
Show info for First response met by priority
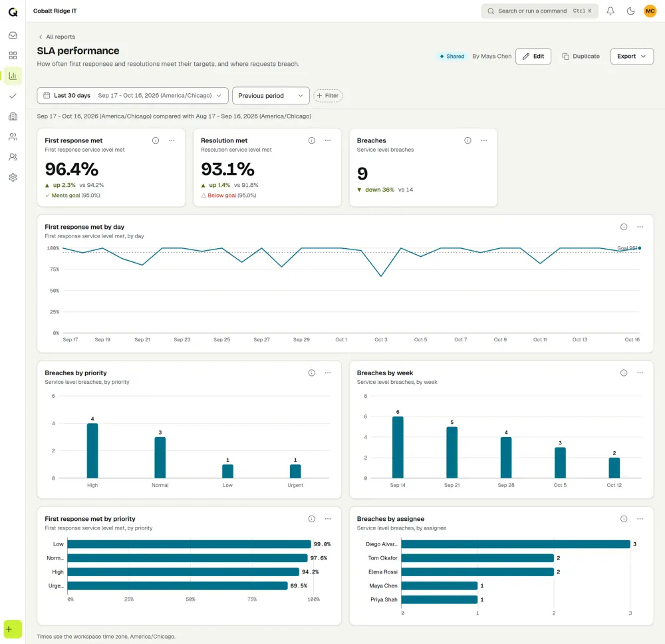coord(312,519)
